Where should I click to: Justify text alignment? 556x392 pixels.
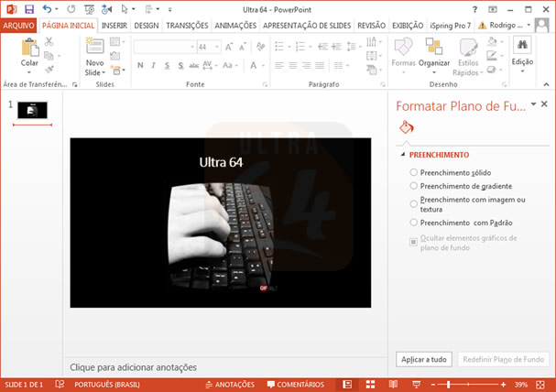pyautogui.click(x=320, y=66)
